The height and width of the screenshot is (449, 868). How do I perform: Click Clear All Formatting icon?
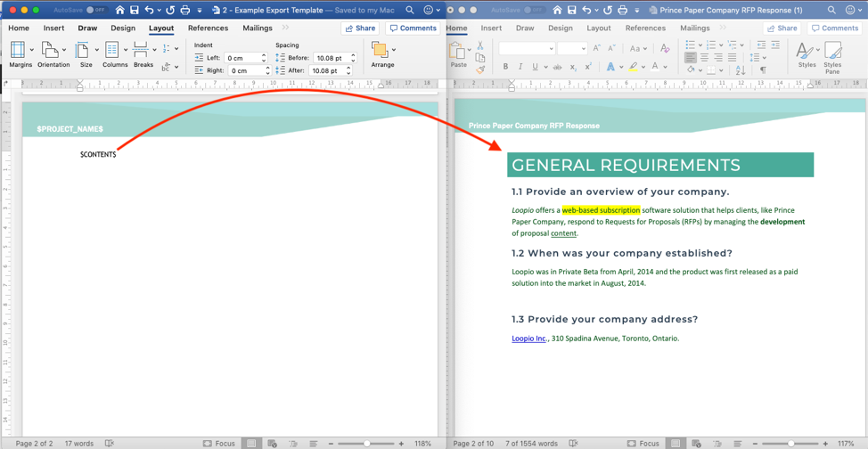pos(665,49)
